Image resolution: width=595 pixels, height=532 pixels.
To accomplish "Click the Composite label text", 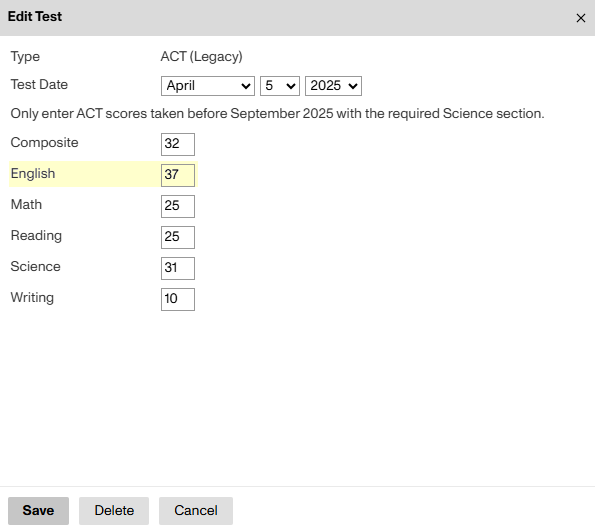I will (x=44, y=142).
